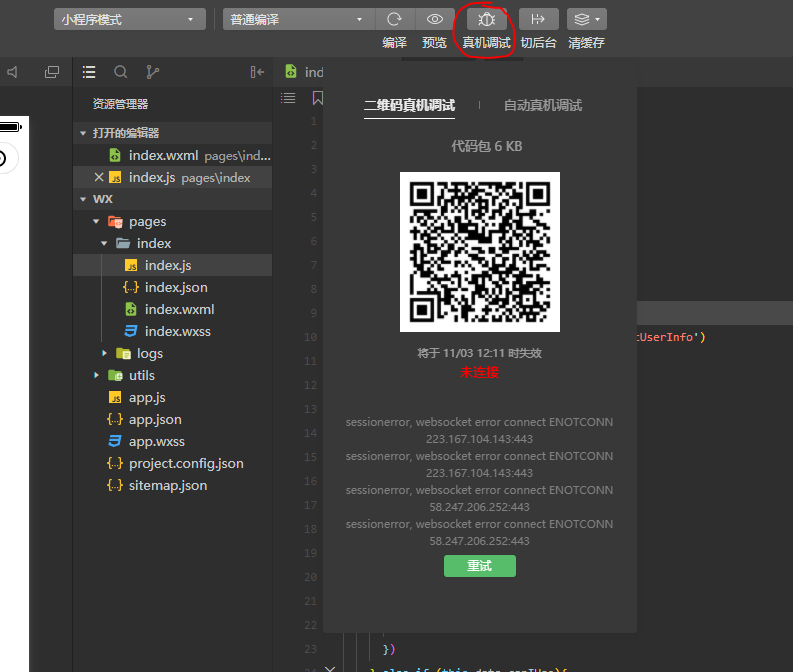
Task: Click the mute speaker icon in simulator bar
Action: pyautogui.click(x=13, y=72)
